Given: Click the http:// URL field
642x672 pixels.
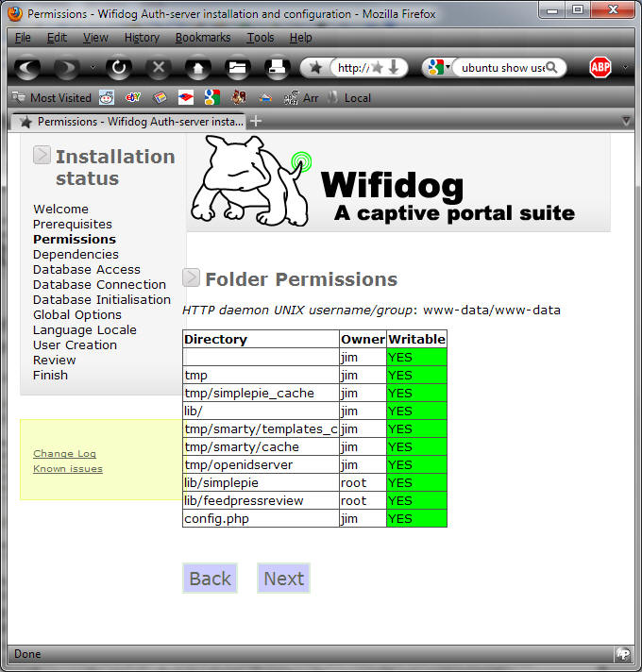Looking at the screenshot, I should (x=353, y=68).
